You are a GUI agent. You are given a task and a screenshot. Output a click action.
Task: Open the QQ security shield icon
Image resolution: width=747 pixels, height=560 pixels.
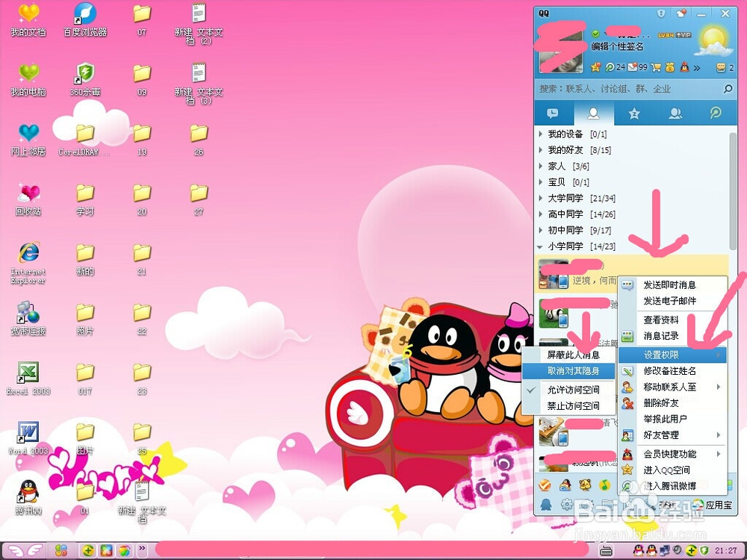tap(661, 13)
